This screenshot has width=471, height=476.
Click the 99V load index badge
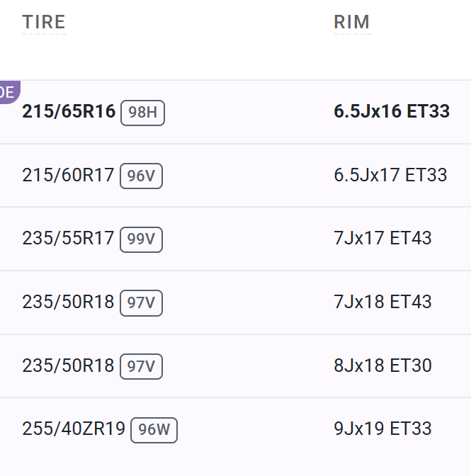click(141, 239)
